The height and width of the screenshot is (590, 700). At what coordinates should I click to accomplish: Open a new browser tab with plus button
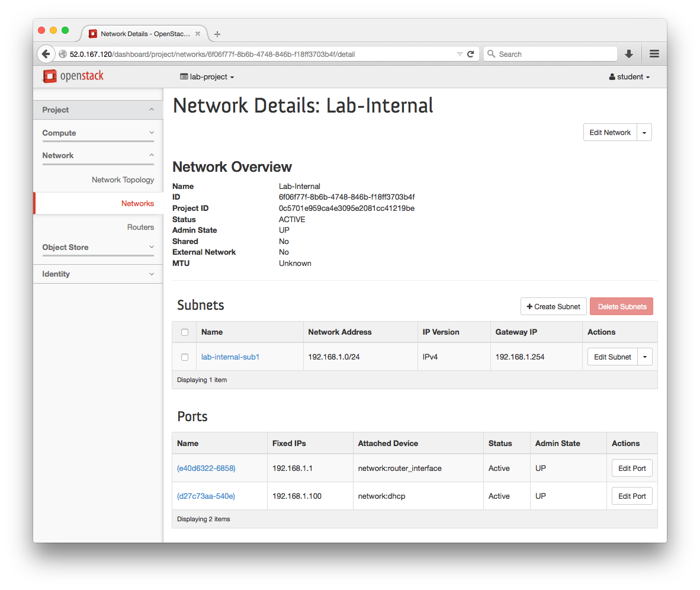tap(217, 34)
